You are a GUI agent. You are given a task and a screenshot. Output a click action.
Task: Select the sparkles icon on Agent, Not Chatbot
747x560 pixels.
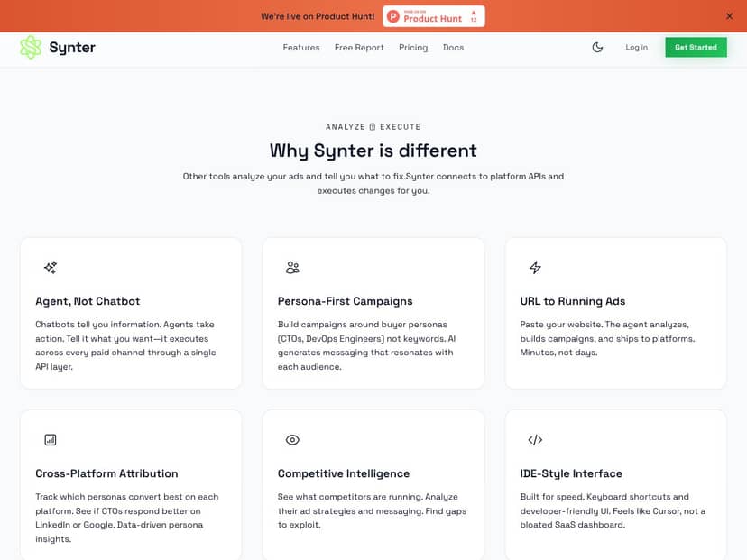(x=50, y=267)
